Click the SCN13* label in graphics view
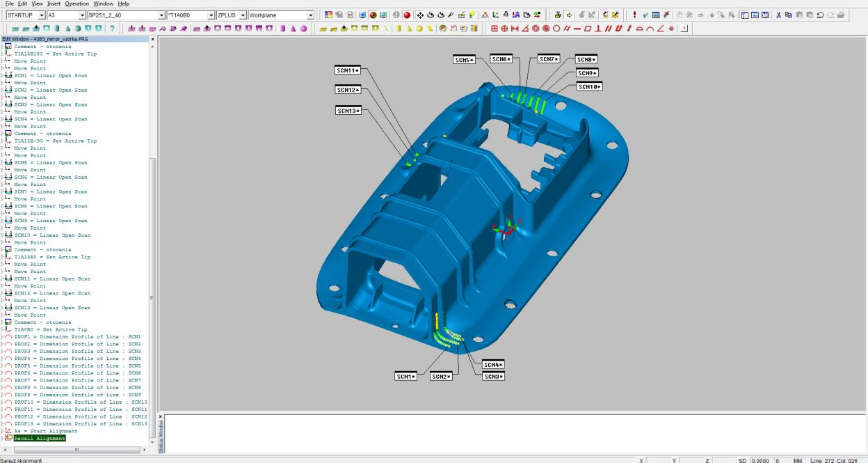Viewport: 868px width, 463px height. click(348, 111)
